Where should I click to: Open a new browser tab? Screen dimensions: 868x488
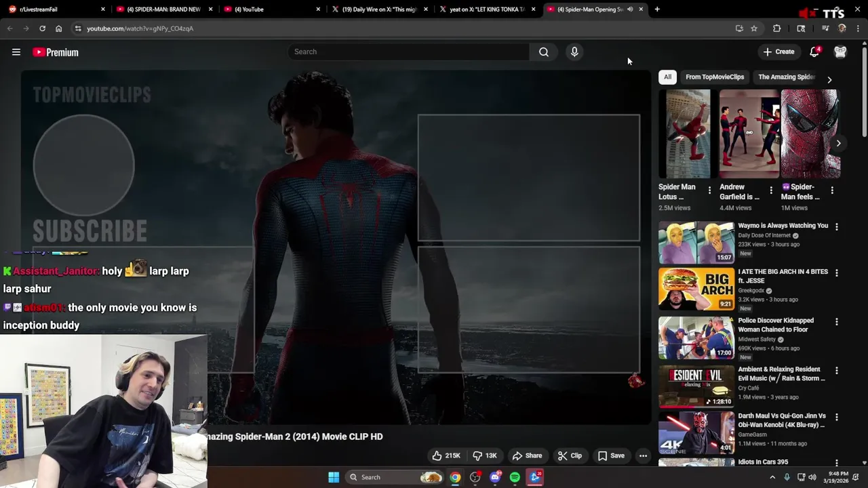[x=657, y=9]
